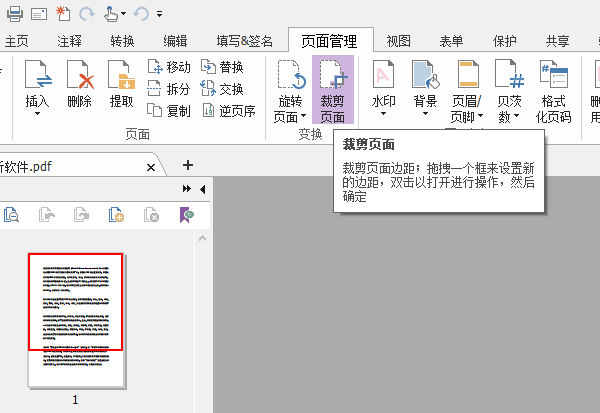Switch to the 注释 tab

pos(69,41)
